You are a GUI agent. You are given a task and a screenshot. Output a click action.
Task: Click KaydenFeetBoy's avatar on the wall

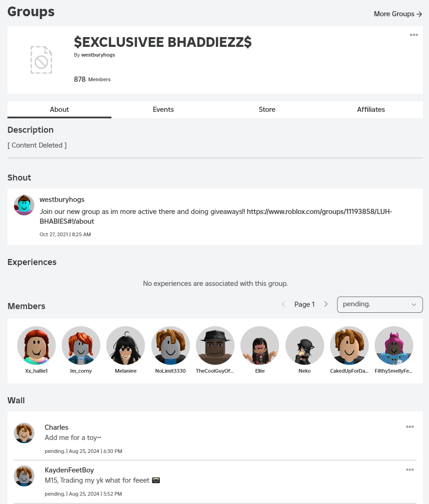coord(24,476)
